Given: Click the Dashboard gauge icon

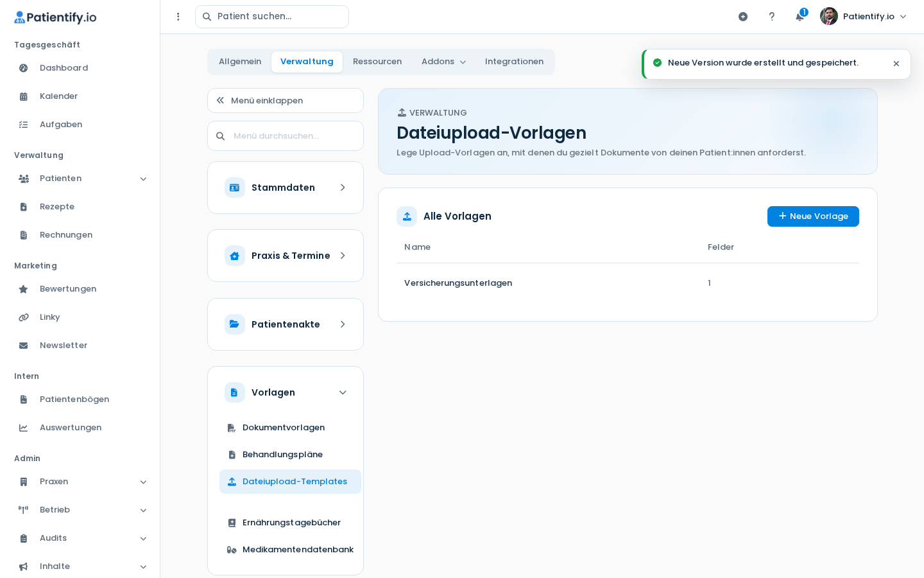Looking at the screenshot, I should [24, 68].
